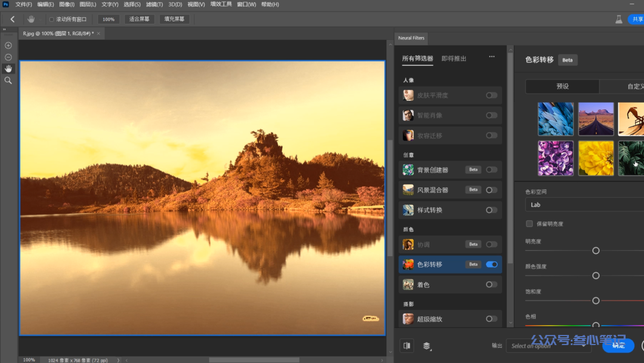The width and height of the screenshot is (644, 363).
Task: Select the magnifier Zoom tool
Action: coord(8,81)
